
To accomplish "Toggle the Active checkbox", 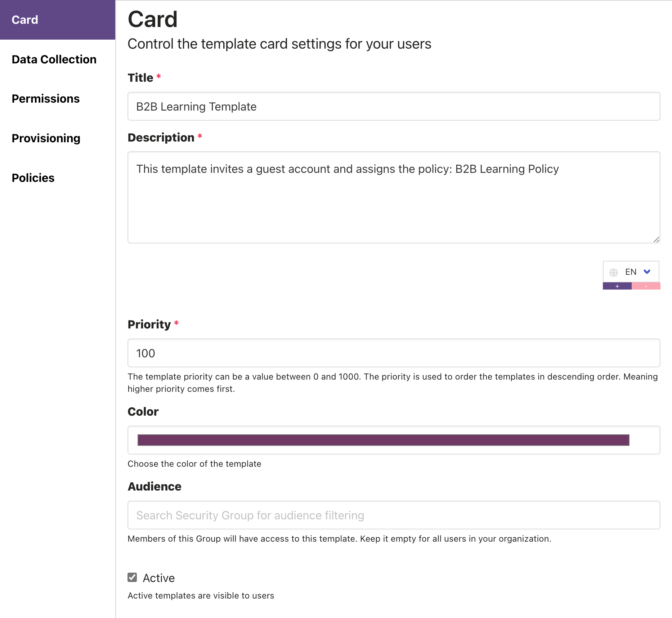I will [133, 577].
